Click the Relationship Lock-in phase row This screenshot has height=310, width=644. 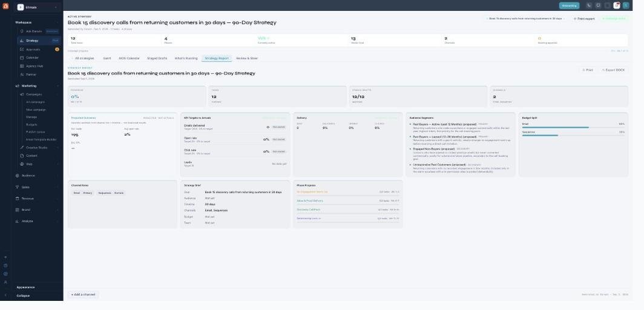pyautogui.click(x=347, y=219)
